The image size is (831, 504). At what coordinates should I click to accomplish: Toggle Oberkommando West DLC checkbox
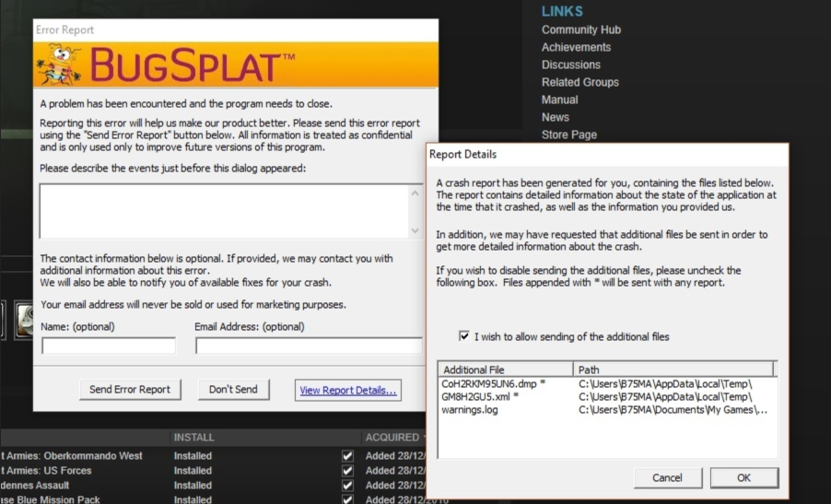click(x=347, y=456)
